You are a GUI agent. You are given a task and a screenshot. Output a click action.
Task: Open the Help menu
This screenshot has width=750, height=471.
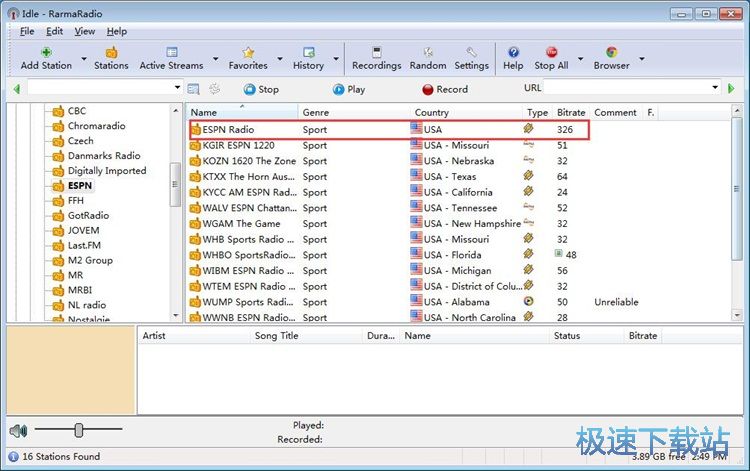pos(117,32)
